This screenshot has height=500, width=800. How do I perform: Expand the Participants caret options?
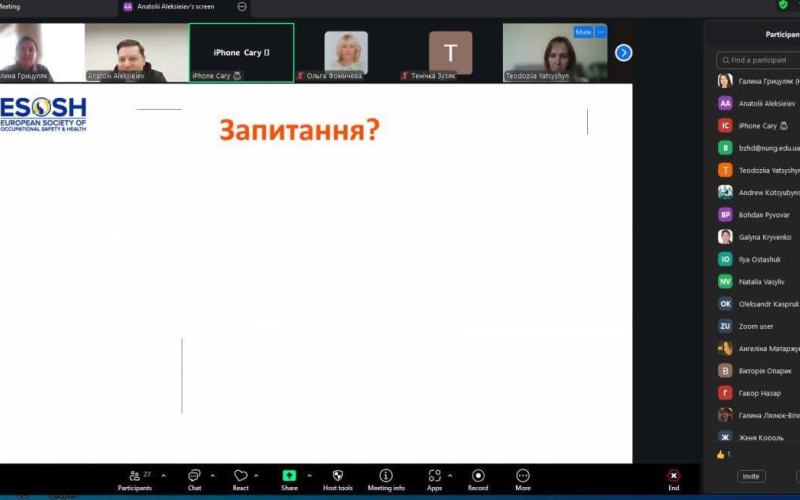[x=164, y=476]
